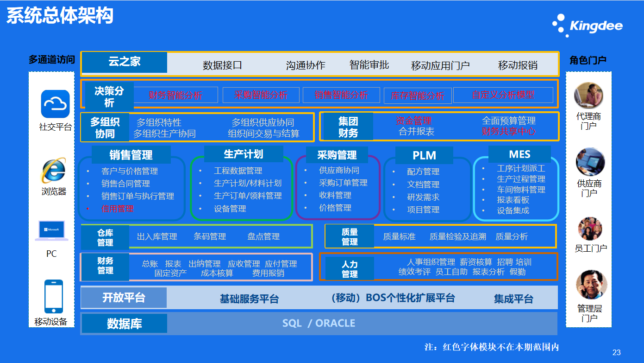Open the 销售管理 module header

pos(131,155)
